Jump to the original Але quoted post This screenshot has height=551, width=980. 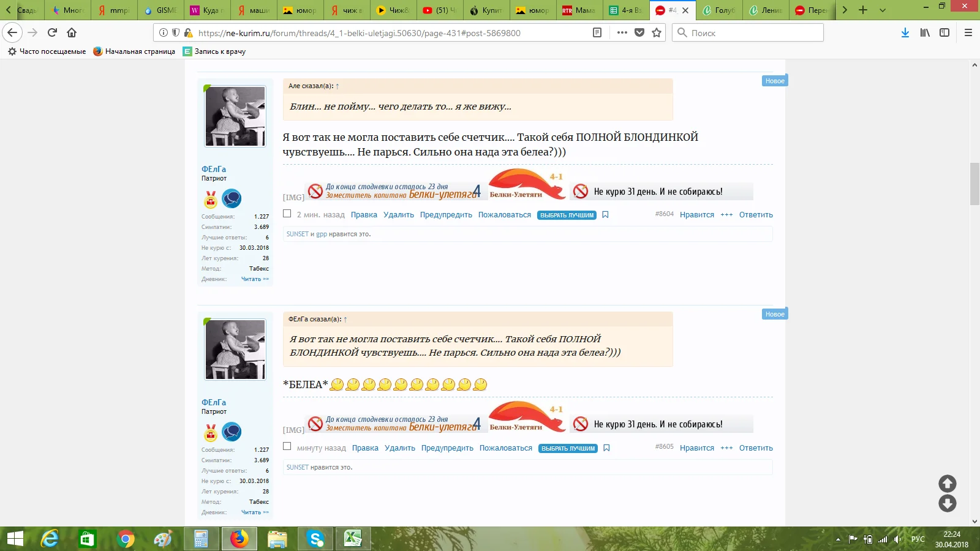coord(337,86)
